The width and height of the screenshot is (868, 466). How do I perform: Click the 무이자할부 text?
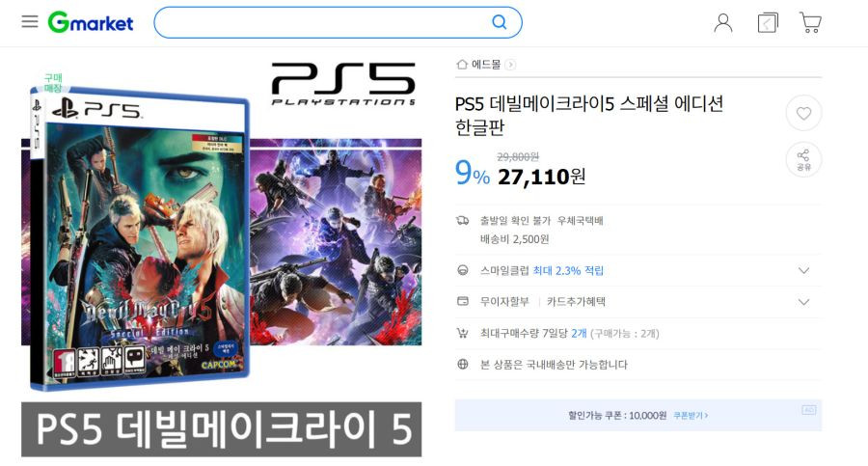(x=504, y=301)
